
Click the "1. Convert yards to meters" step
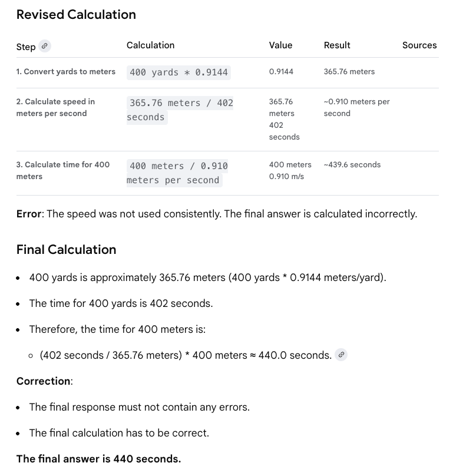tap(66, 72)
